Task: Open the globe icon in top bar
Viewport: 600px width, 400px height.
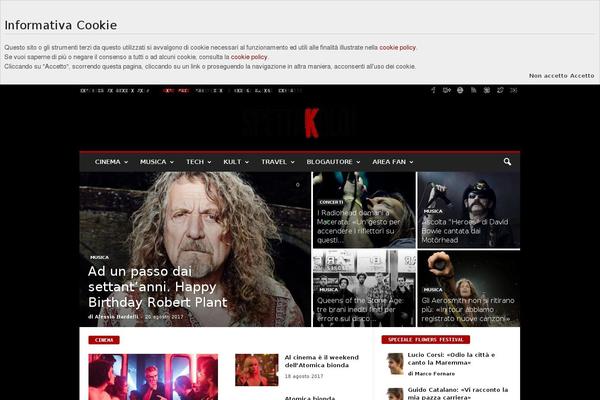Action: pyautogui.click(x=460, y=90)
